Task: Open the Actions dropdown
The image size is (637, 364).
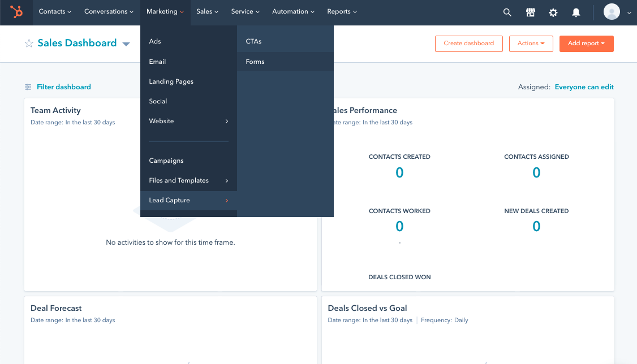Action: 531,44
